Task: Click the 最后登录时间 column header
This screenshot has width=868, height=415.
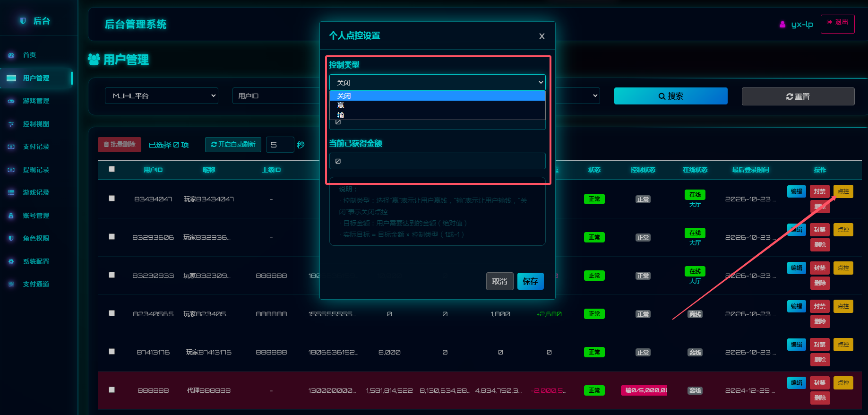Action: [x=751, y=170]
